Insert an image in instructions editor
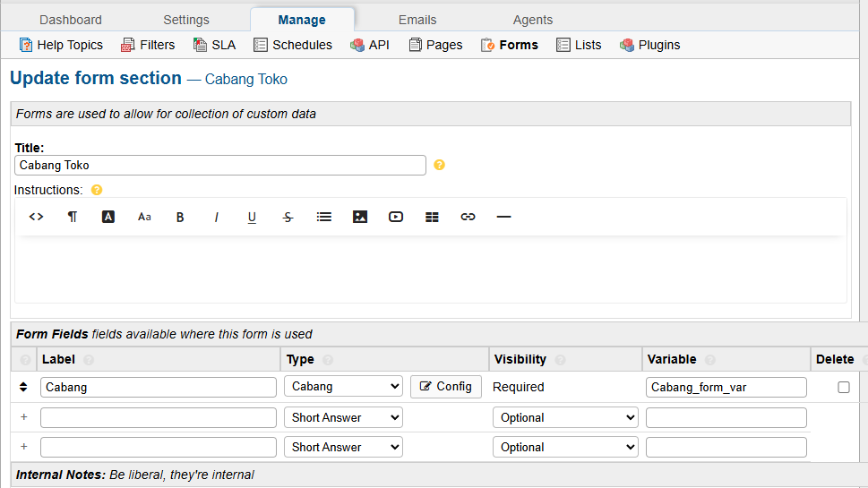Image resolution: width=868 pixels, height=488 pixels. [x=360, y=217]
